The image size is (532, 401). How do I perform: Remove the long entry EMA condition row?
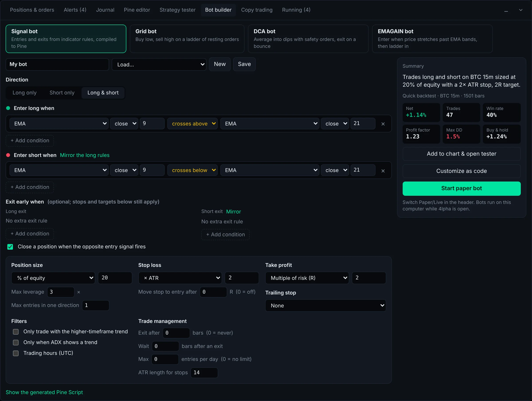tap(383, 124)
